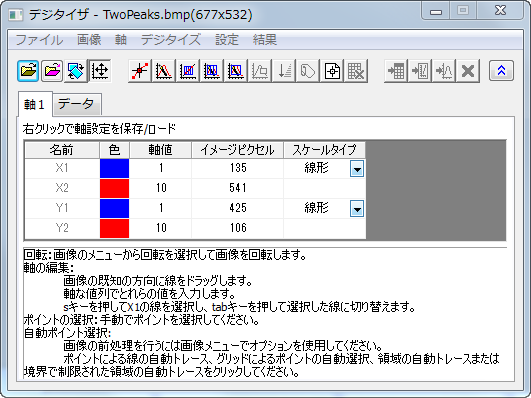Open the 設定 menu
The height and width of the screenshot is (398, 531).
pyautogui.click(x=227, y=40)
